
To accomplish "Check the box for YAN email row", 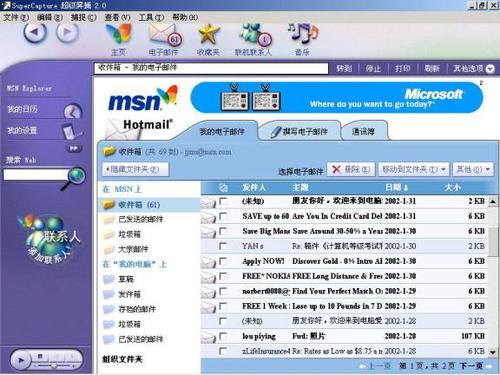I will tap(223, 246).
